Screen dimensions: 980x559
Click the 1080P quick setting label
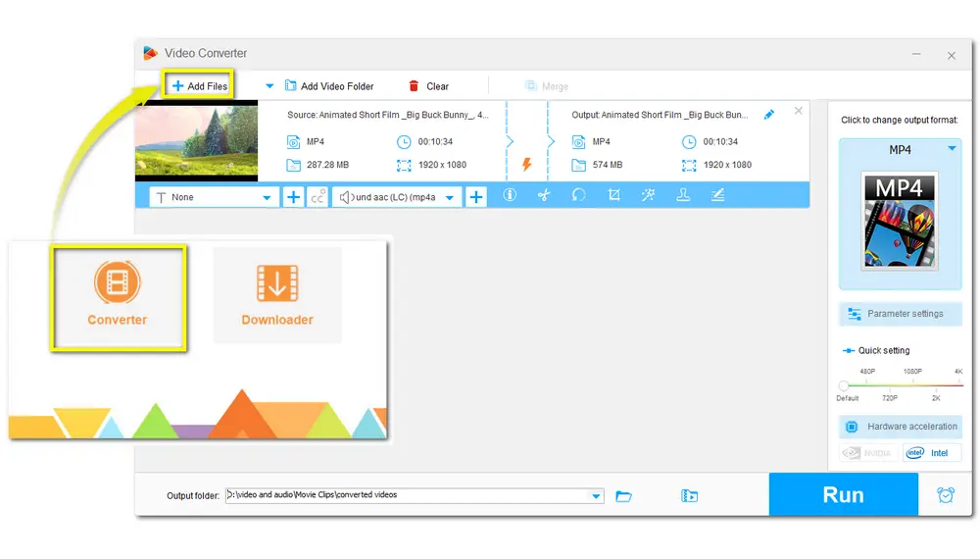[x=912, y=372]
